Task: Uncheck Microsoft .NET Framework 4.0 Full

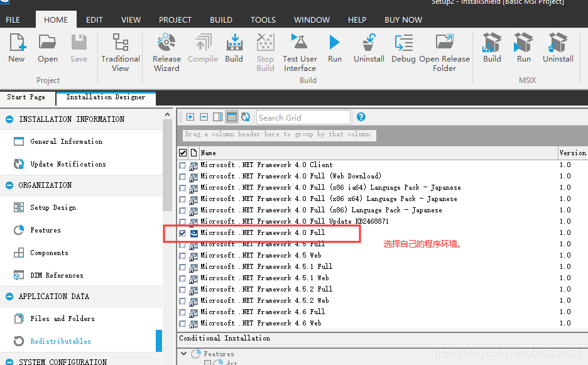Action: point(183,233)
